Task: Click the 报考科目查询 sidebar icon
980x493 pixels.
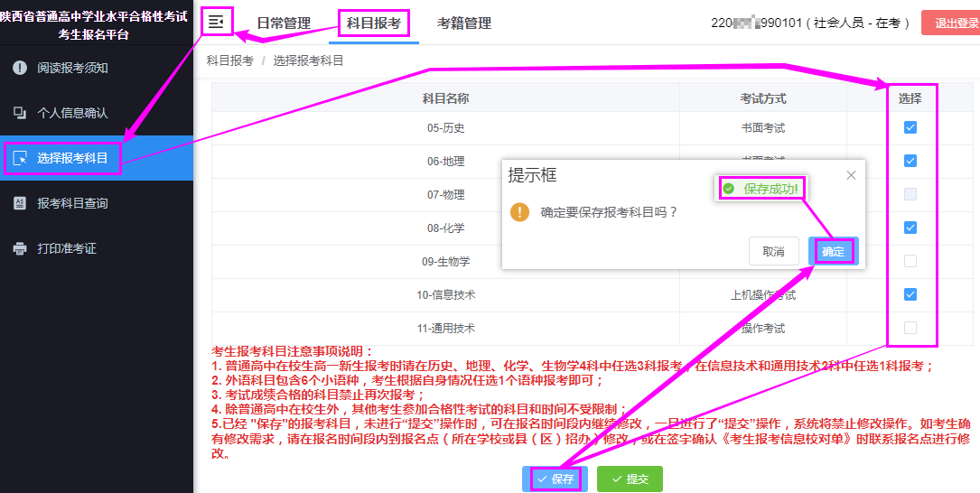Action: tap(20, 203)
